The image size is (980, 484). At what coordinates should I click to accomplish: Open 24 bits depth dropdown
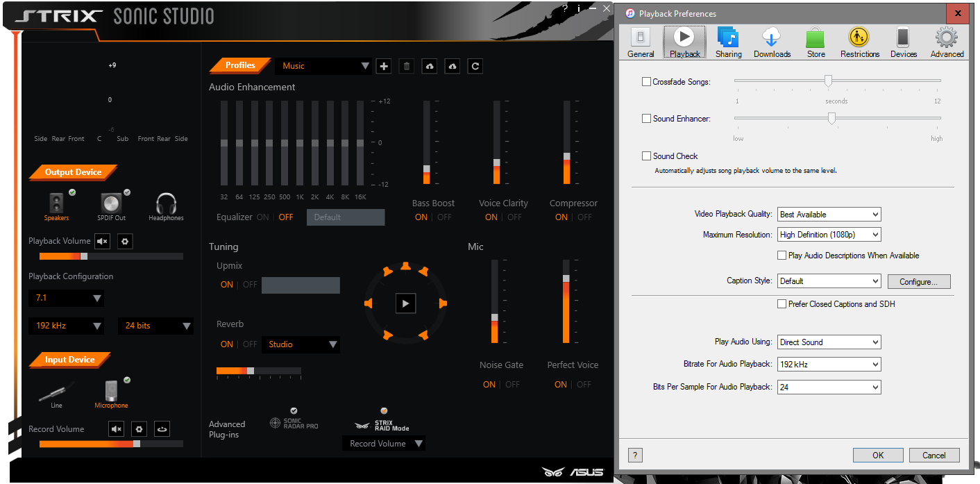tap(155, 326)
